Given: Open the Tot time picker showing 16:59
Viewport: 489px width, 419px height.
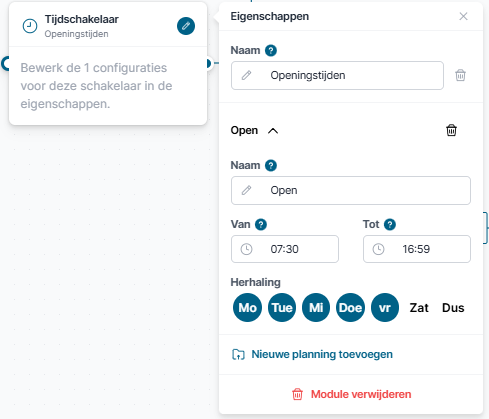Looking at the screenshot, I should pos(417,249).
